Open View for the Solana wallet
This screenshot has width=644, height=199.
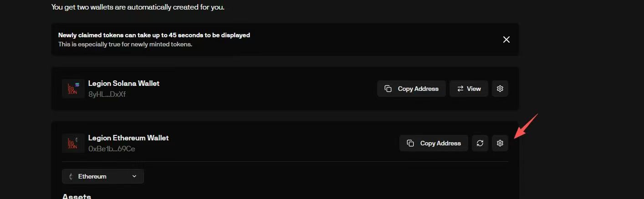469,89
